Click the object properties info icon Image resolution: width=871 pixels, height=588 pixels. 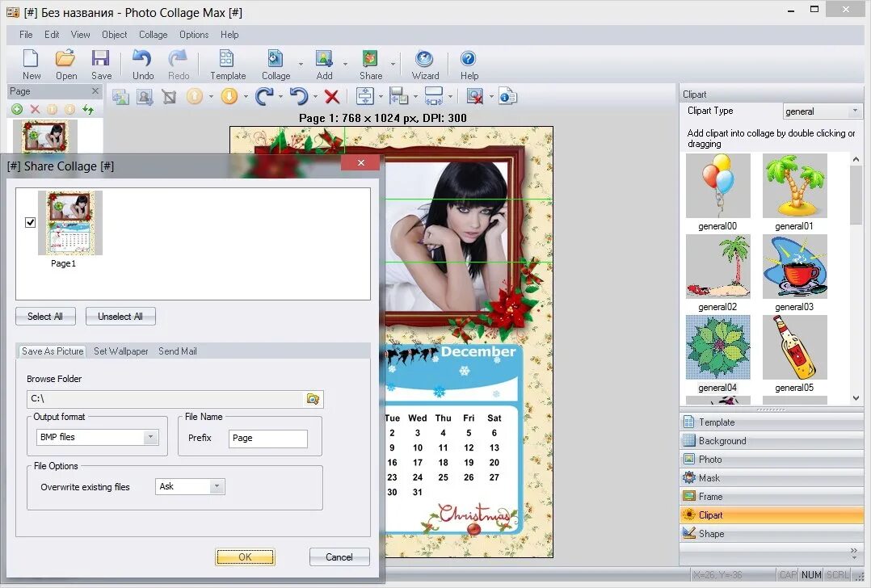click(x=507, y=97)
